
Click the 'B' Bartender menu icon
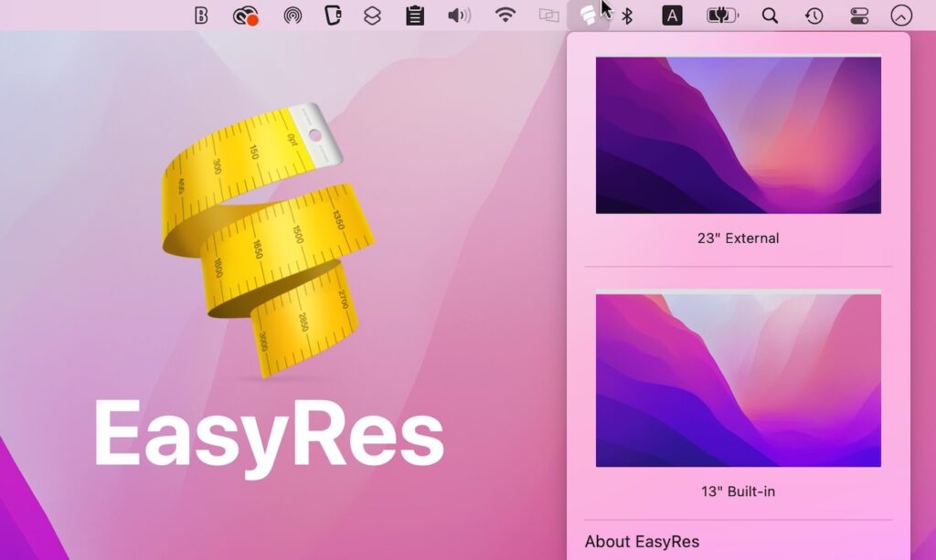pos(201,15)
